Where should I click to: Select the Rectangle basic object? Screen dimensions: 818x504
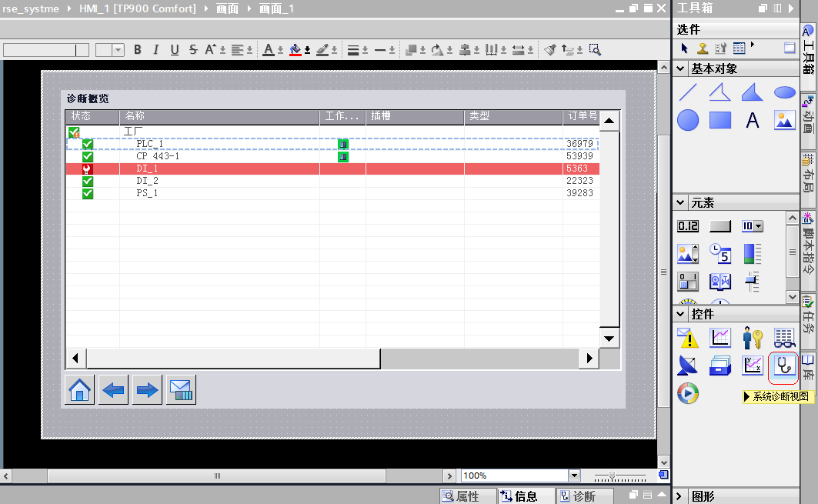[720, 120]
